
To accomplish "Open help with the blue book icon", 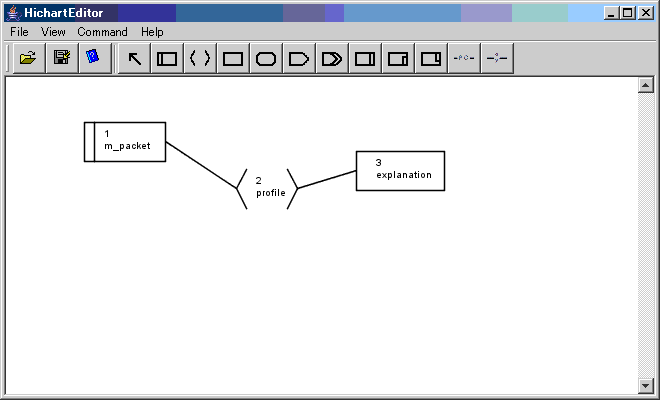I will pos(95,58).
